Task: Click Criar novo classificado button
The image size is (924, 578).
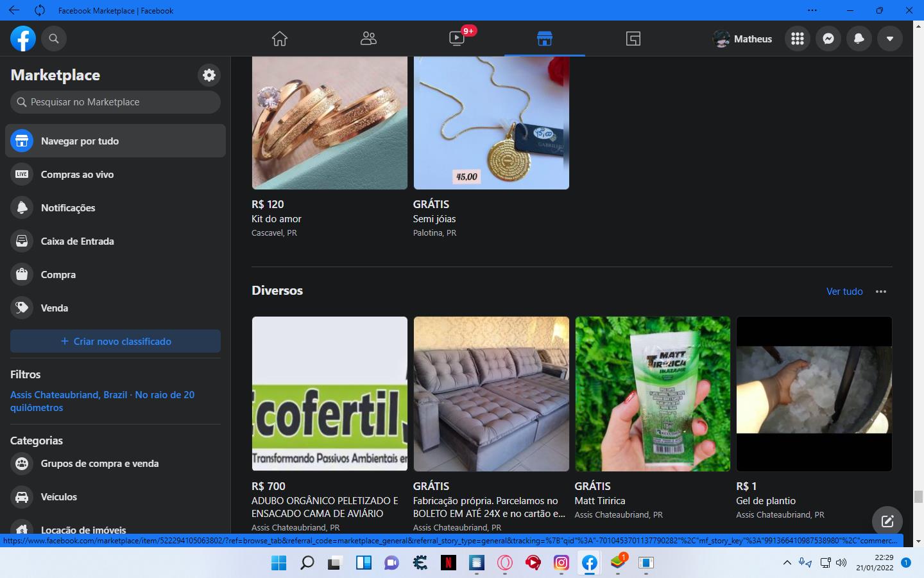Action: [x=116, y=342]
